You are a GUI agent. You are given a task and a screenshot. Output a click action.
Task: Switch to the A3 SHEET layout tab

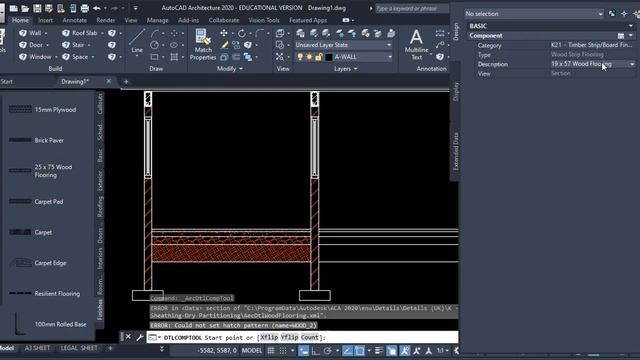coord(37,348)
